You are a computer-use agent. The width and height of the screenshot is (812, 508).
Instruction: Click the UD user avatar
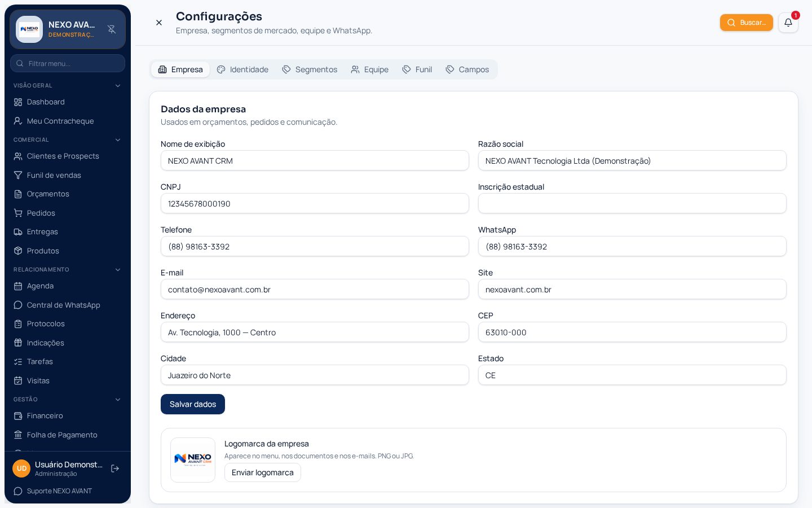click(21, 468)
